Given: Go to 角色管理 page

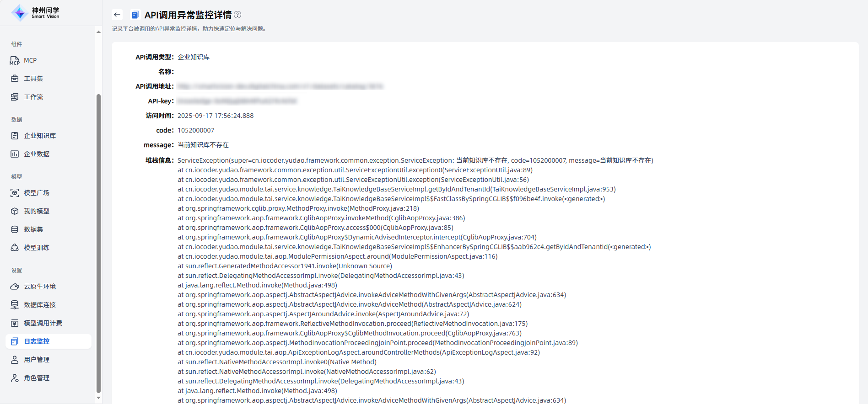Looking at the screenshot, I should 37,378.
